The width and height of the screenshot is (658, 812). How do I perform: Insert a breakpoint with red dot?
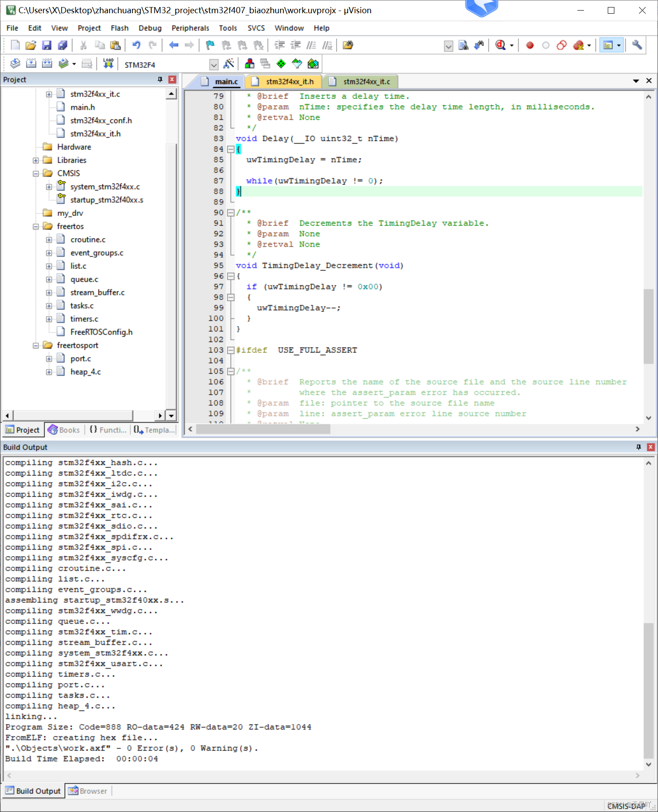[530, 45]
